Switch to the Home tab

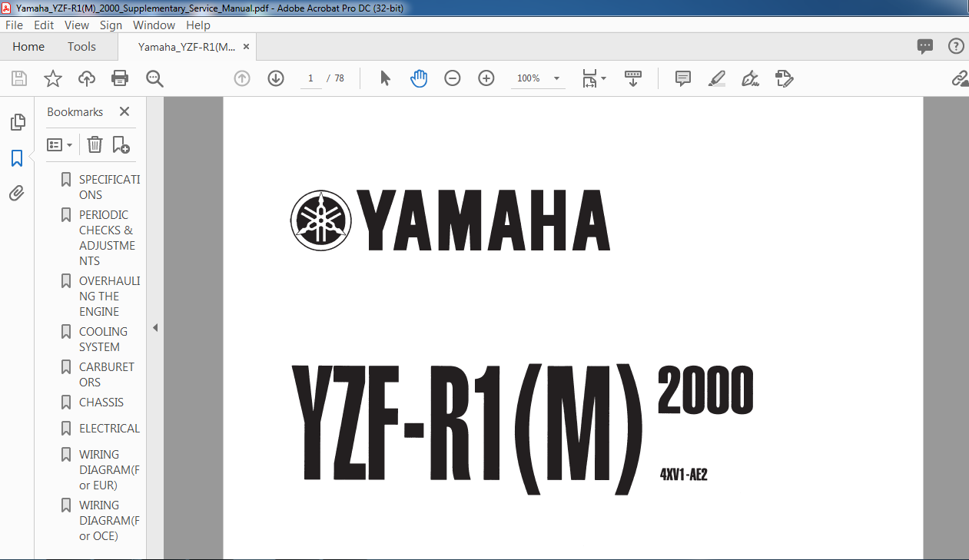click(28, 47)
